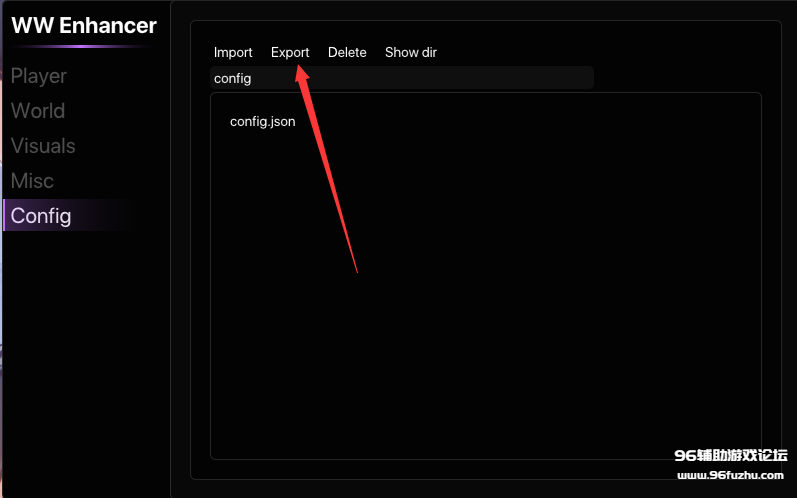Open the Player tab in sidebar

tap(39, 76)
